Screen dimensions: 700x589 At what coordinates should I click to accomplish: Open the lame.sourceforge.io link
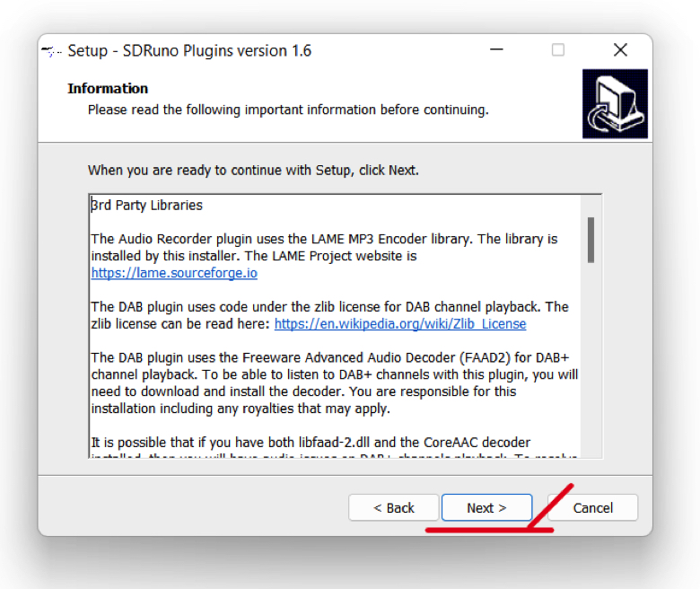click(174, 272)
